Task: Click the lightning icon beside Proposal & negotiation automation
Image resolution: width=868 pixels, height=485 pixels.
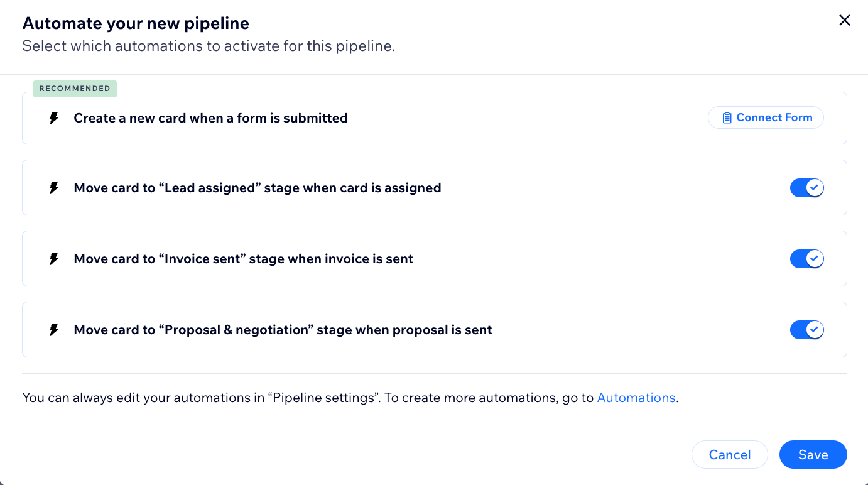Action: coord(54,330)
